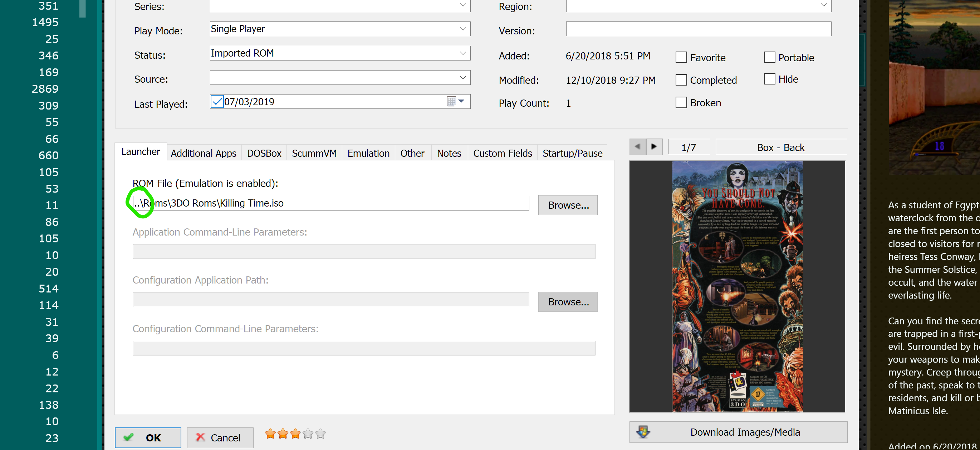Expand the Region dropdown

pyautogui.click(x=824, y=5)
